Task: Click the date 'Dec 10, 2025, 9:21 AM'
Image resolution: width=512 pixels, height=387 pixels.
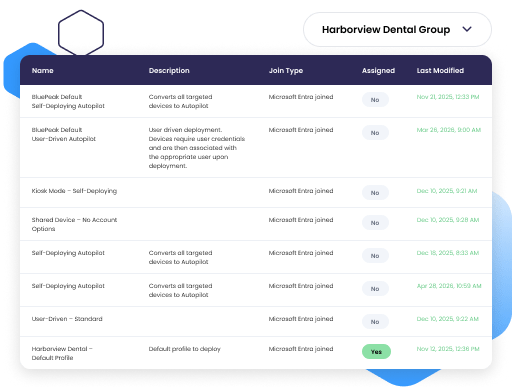Action: click(447, 191)
